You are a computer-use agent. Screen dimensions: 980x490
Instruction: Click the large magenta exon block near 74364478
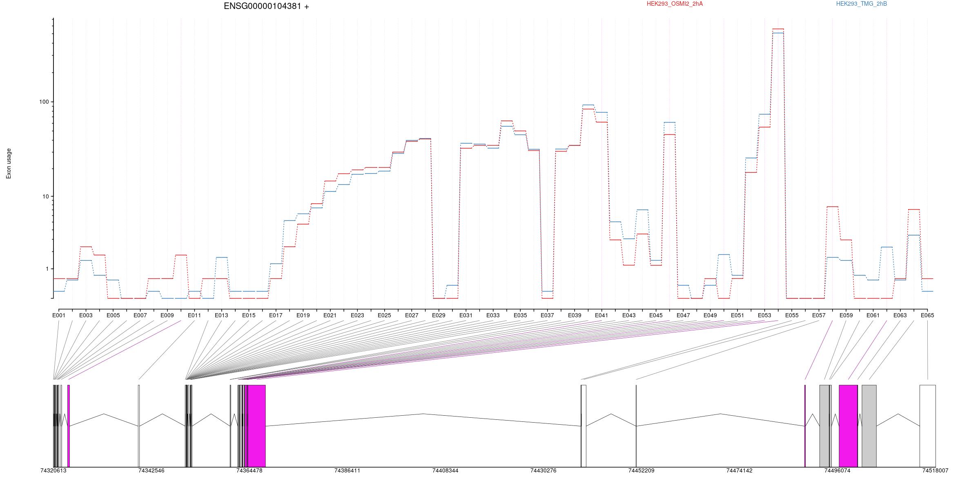256,426
